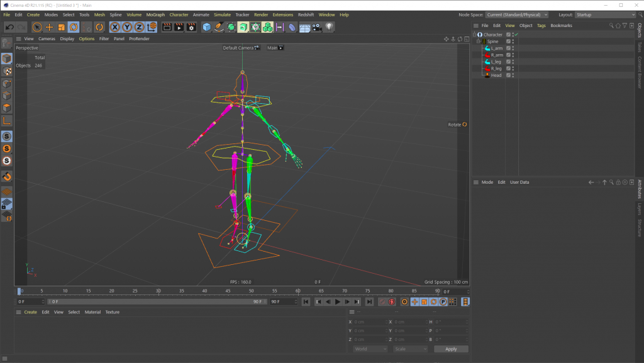The height and width of the screenshot is (363, 644).
Task: Open the MoGraph menu
Action: [x=155, y=14]
